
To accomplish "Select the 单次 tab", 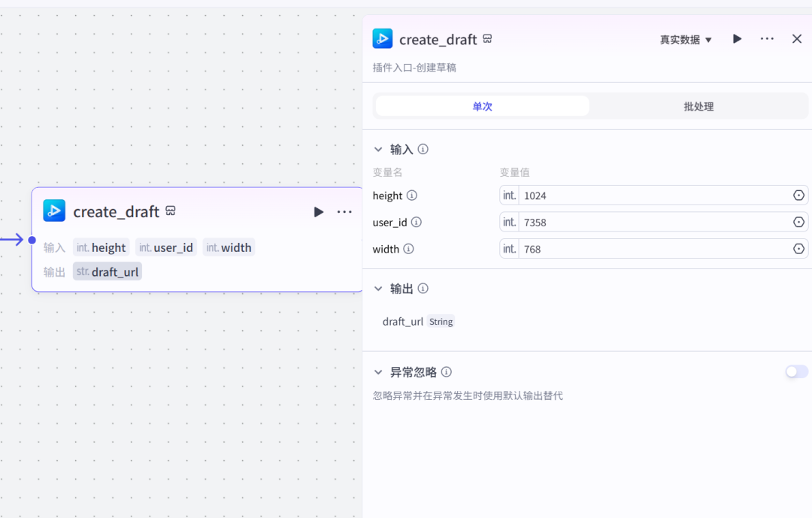I will pyautogui.click(x=482, y=106).
